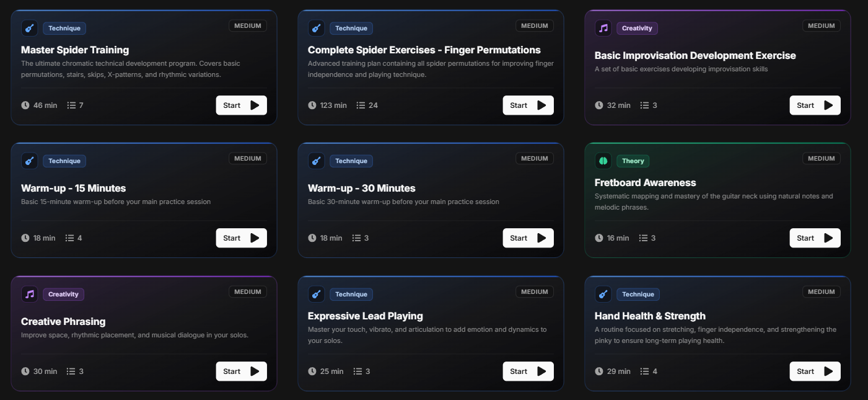The width and height of the screenshot is (868, 400).
Task: Click the clock icon showing 123 min
Action: 312,105
